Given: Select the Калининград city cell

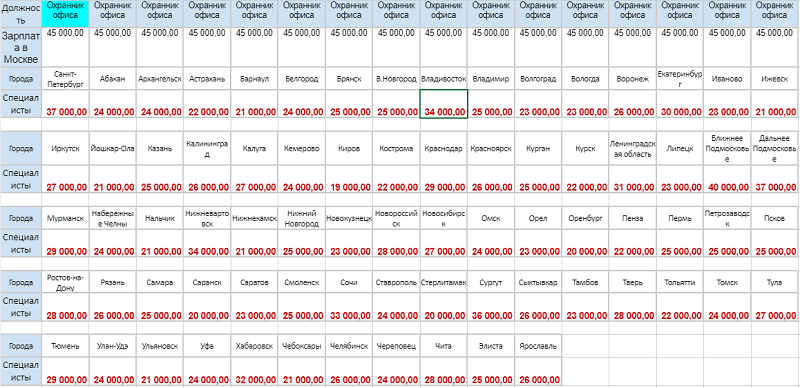Looking at the screenshot, I should click(207, 149).
